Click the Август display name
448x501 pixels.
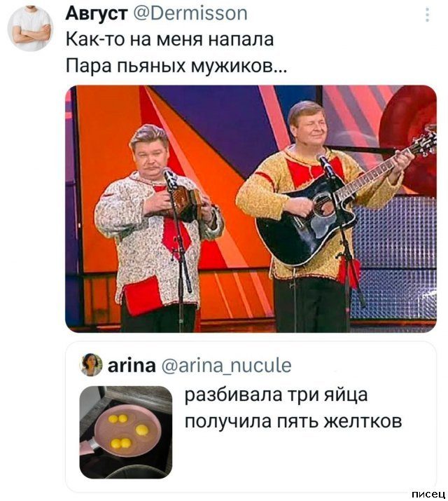97,13
